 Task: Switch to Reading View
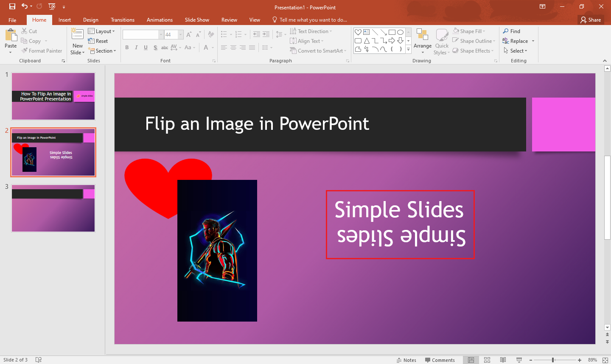tap(503, 360)
